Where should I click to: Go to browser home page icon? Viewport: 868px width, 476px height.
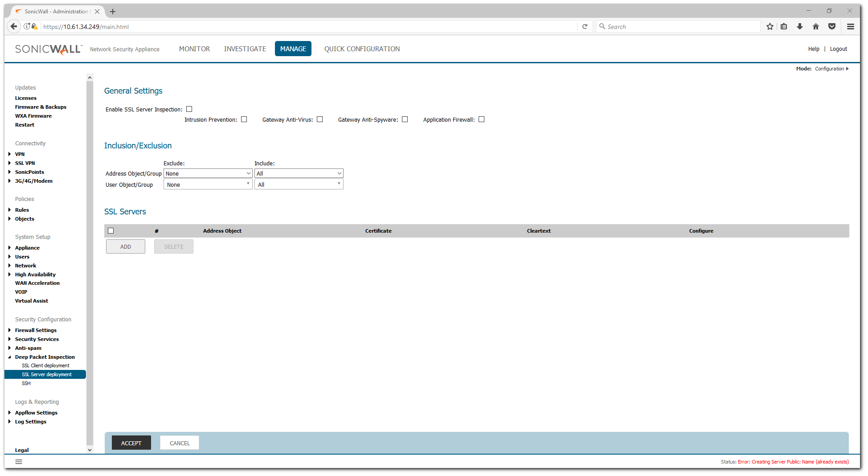(816, 27)
